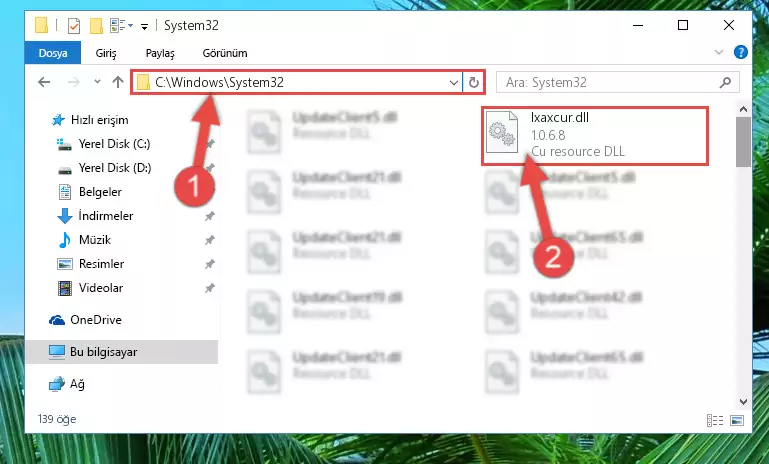This screenshot has width=769, height=464.
Task: Expand the ribbon with the chevron
Action: coord(718,52)
